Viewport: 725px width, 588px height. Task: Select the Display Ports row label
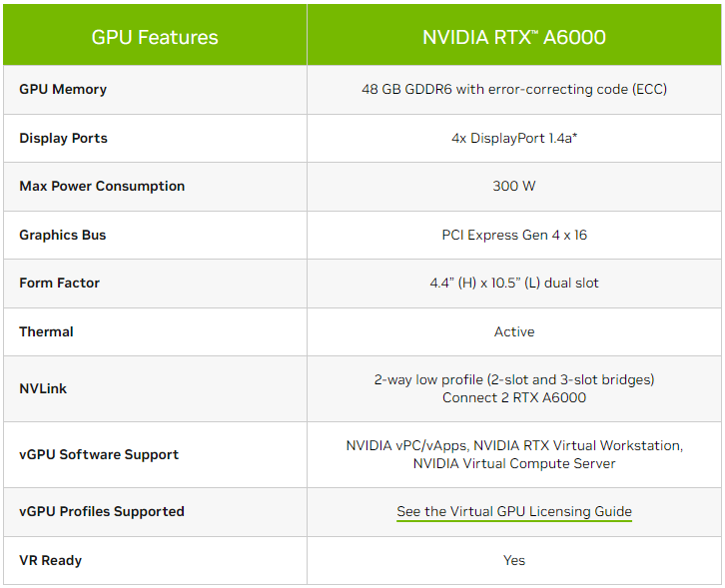[63, 138]
